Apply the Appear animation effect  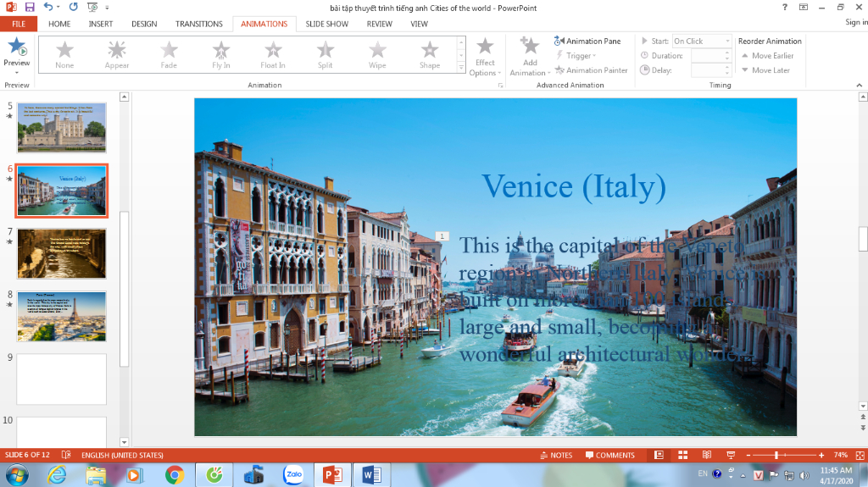[117, 54]
